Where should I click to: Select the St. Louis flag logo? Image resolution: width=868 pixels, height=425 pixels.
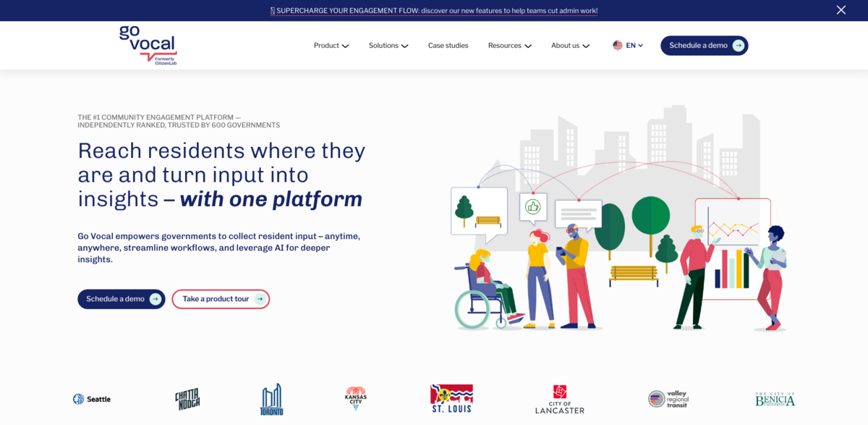tap(451, 399)
